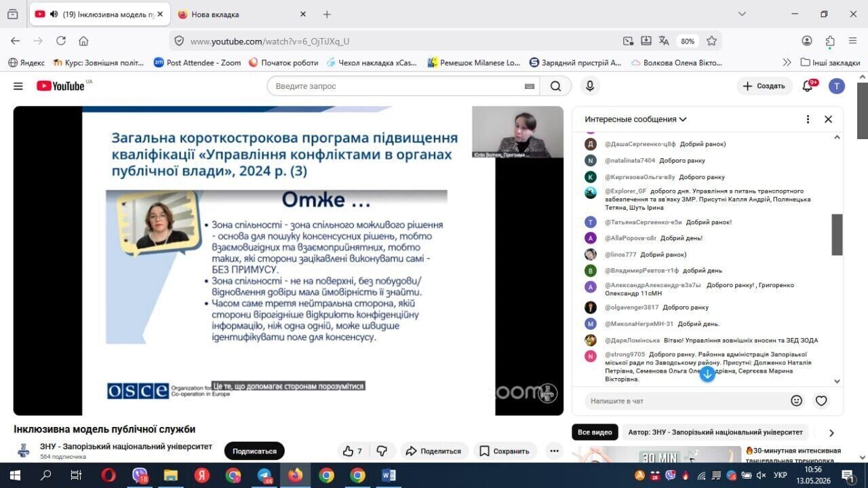Open @strong9705 chat message author
Screen dimensions: 868x488
(625, 354)
